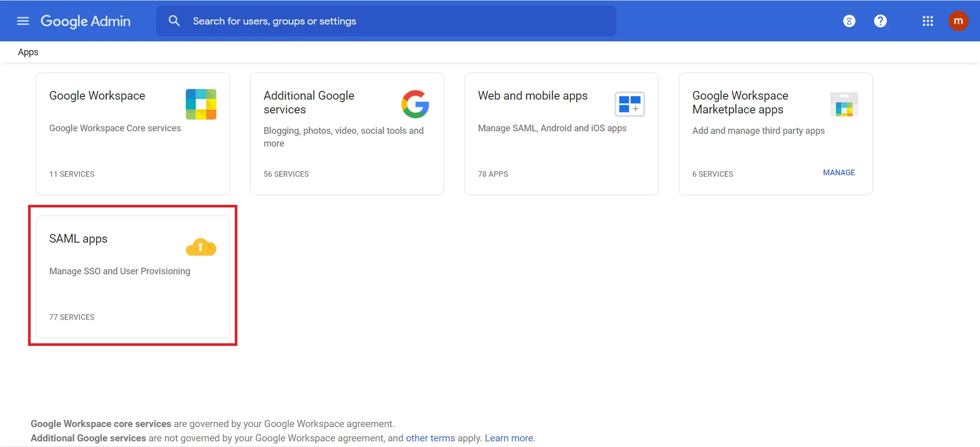Open the tasks hourglass icon
980x447 pixels.
pyautogui.click(x=849, y=21)
